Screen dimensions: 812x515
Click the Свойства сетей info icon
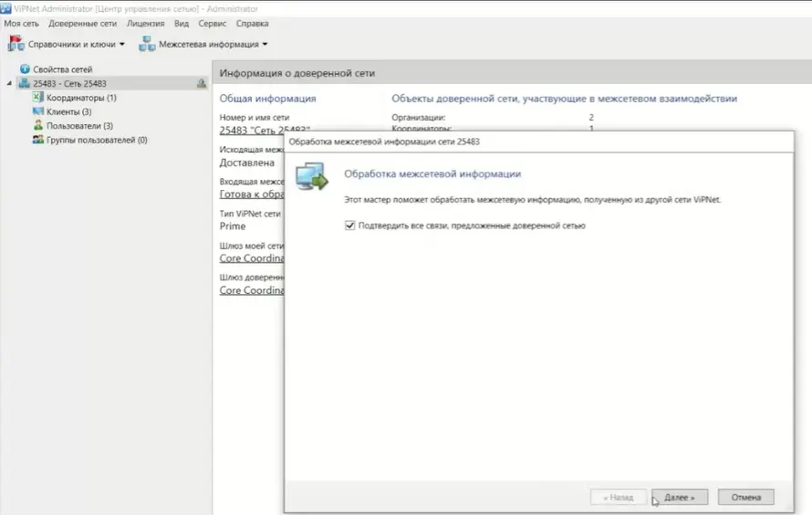[x=25, y=68]
